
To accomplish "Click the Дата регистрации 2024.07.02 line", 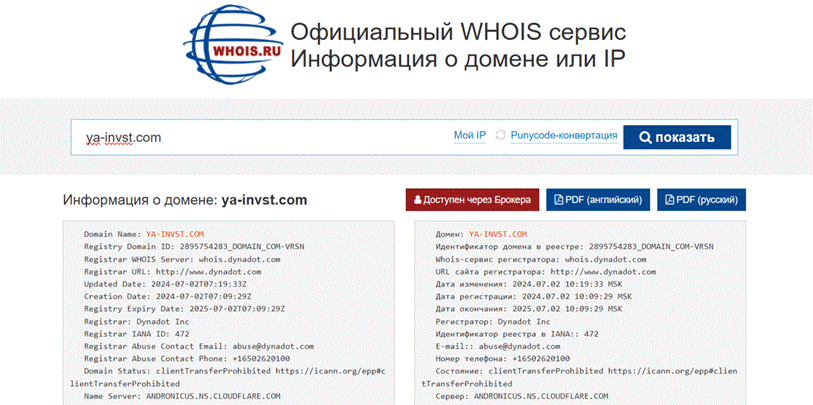I will [x=533, y=297].
